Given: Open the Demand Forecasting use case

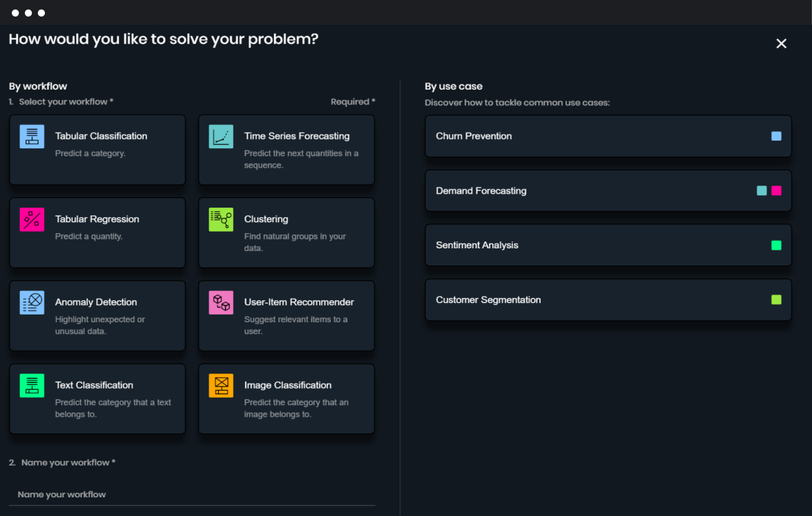Looking at the screenshot, I should (x=594, y=190).
